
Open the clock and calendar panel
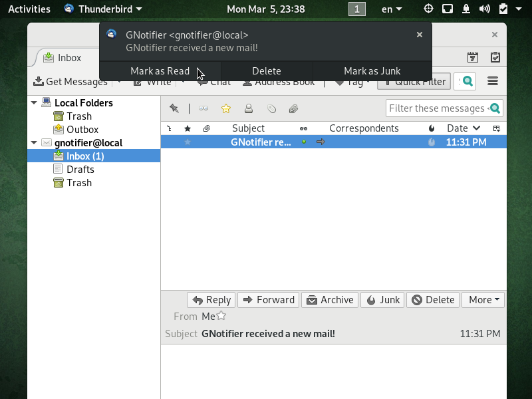tap(265, 9)
